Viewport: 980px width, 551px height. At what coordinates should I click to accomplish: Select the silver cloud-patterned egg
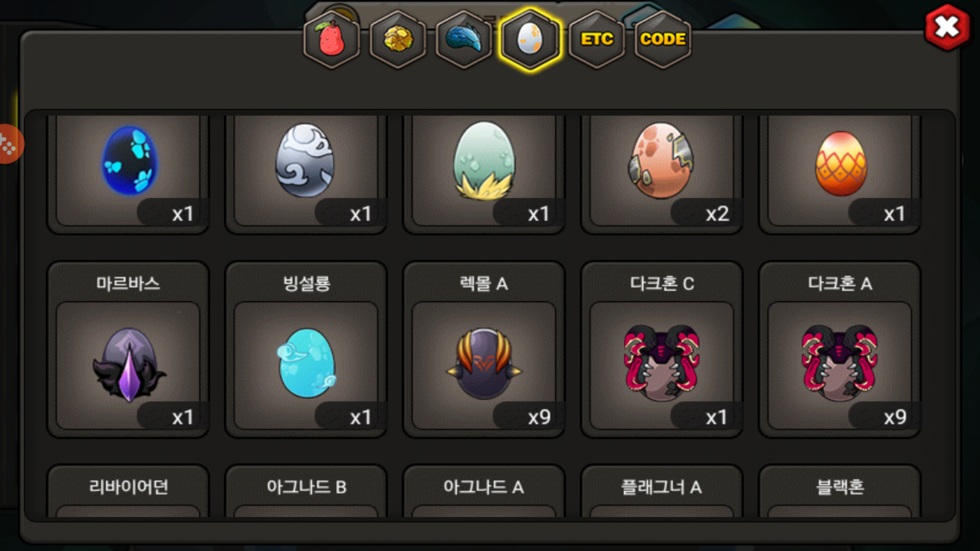pyautogui.click(x=306, y=171)
